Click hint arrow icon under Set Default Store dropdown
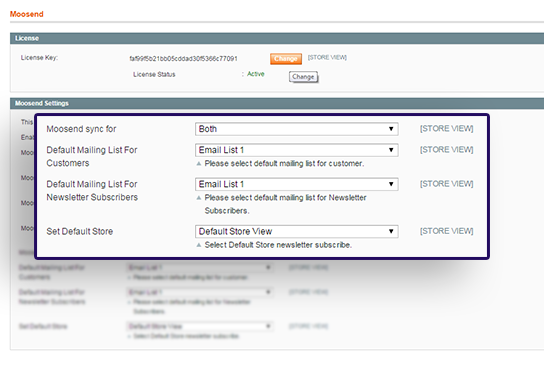This screenshot has width=544, height=379. point(199,245)
